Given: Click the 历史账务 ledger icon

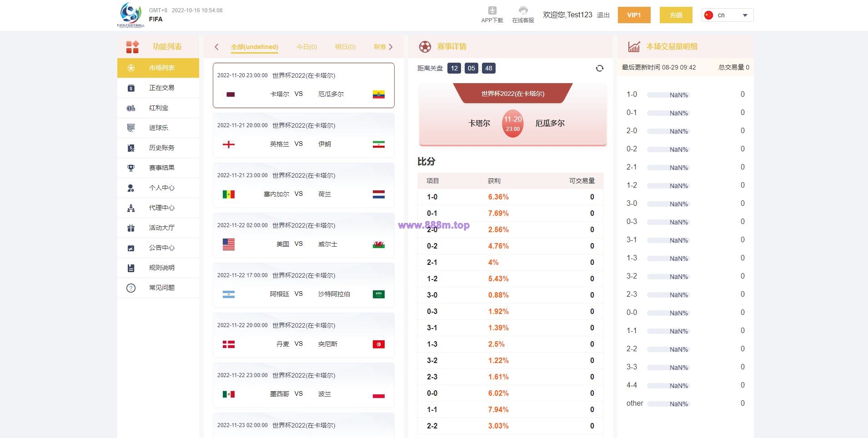Looking at the screenshot, I should tap(131, 148).
